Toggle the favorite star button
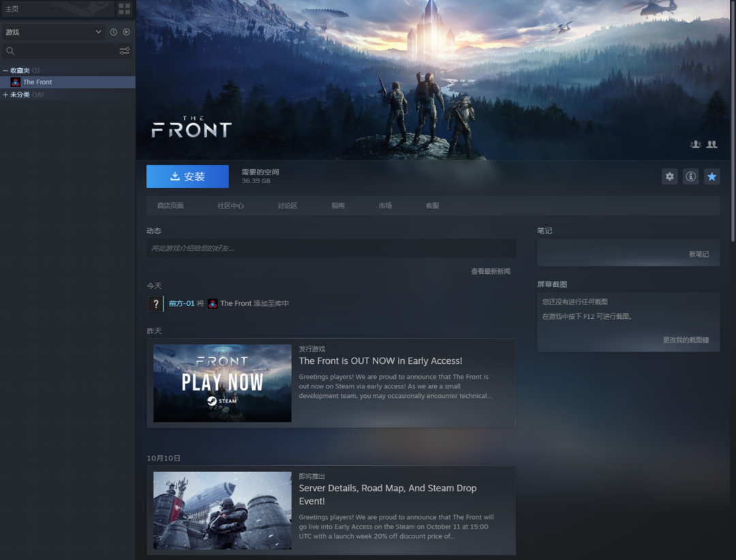Screen dimensions: 736x560 pyautogui.click(x=711, y=176)
